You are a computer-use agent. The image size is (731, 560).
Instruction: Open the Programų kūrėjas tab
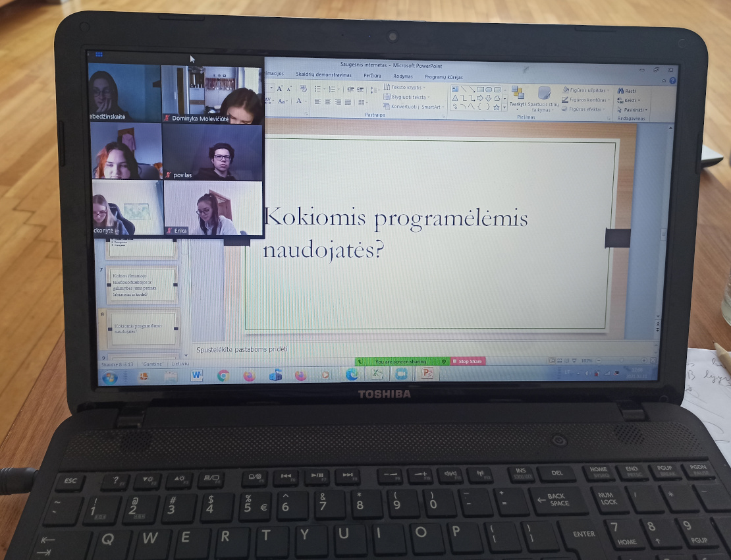(x=444, y=77)
